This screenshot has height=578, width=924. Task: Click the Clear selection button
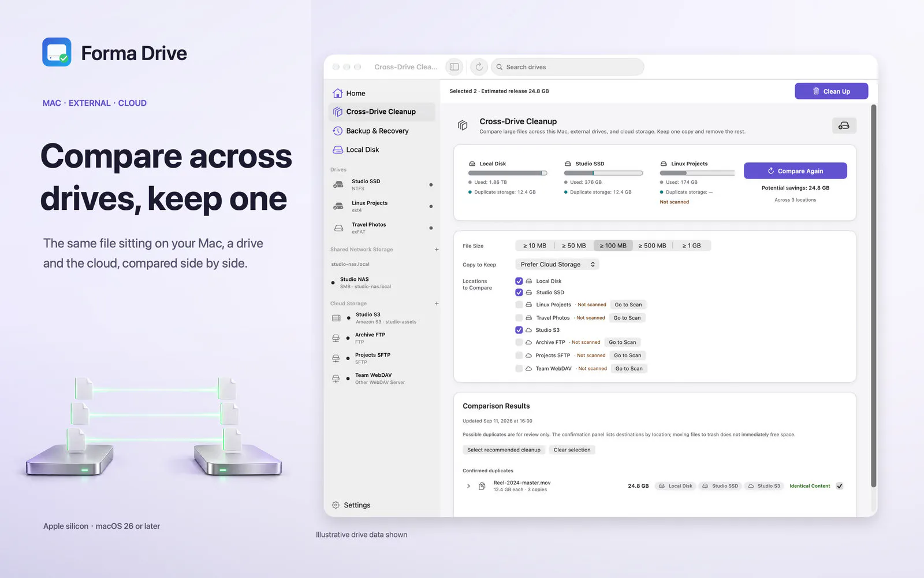[572, 450]
